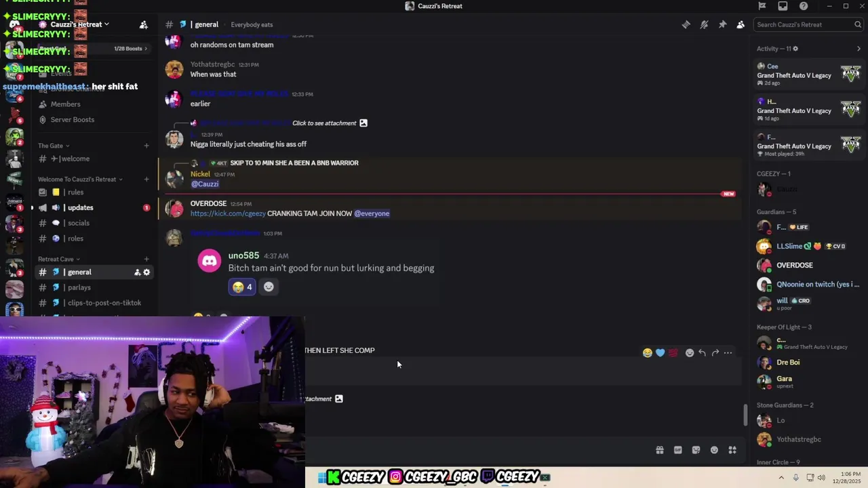The height and width of the screenshot is (488, 868).
Task: Expand Cauzzi's Retreat server dropdown
Action: point(75,24)
